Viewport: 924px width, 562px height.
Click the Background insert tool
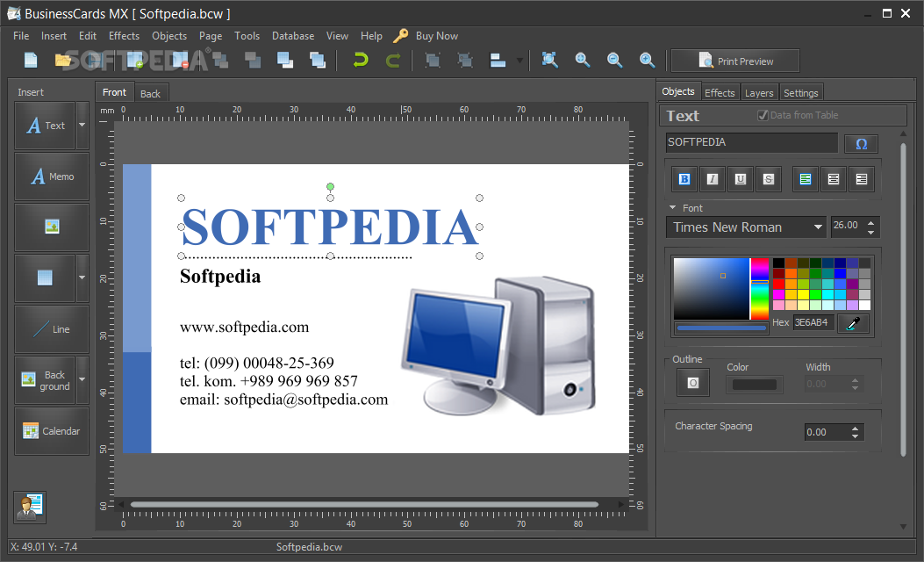coord(45,380)
